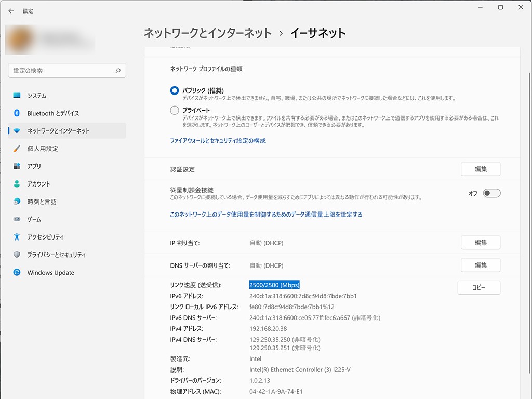Go back with the arrow at top left
The height and width of the screenshot is (399, 532).
[x=11, y=11]
